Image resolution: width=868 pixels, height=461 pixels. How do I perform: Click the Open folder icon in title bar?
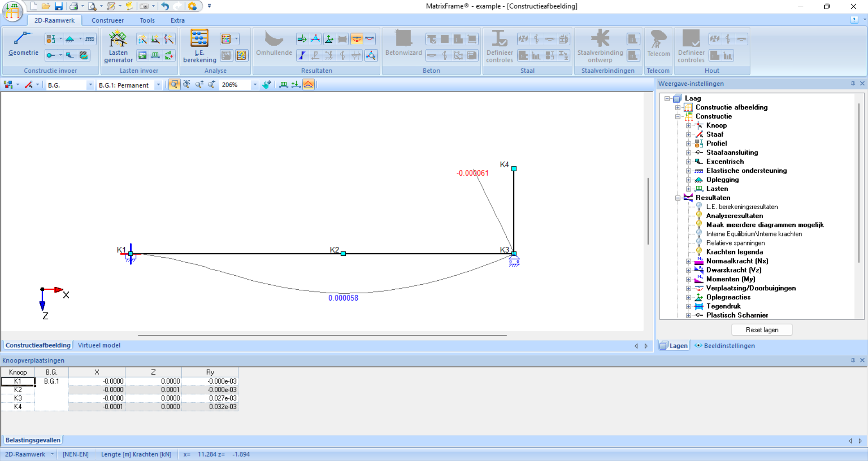[46, 6]
